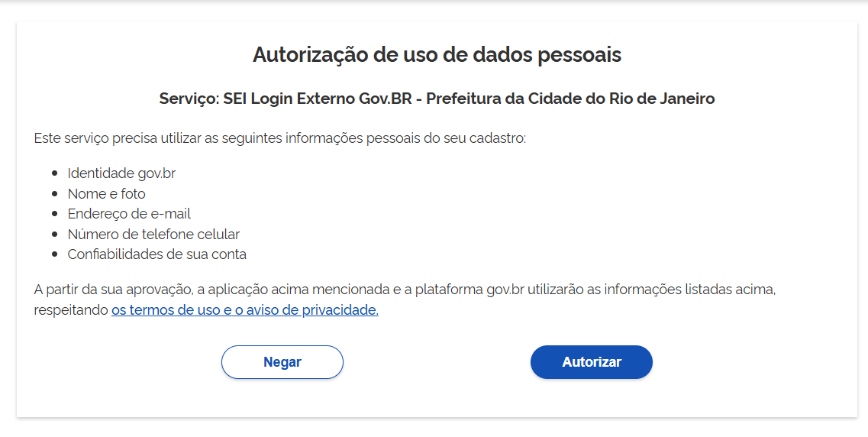
Task: Select the 'Confiabilidades de sua conta' list item text
Action: click(x=156, y=254)
